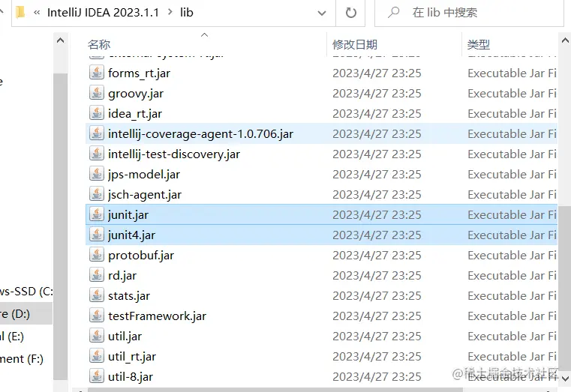Viewport: 571px width, 392px height.
Task: Select file name junit.jar
Action: tap(128, 215)
